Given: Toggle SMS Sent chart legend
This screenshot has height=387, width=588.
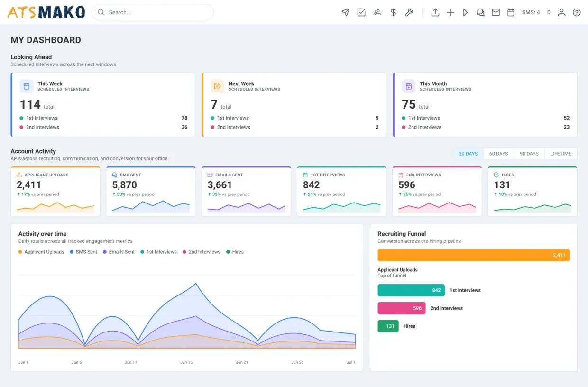Looking at the screenshot, I should coord(83,252).
